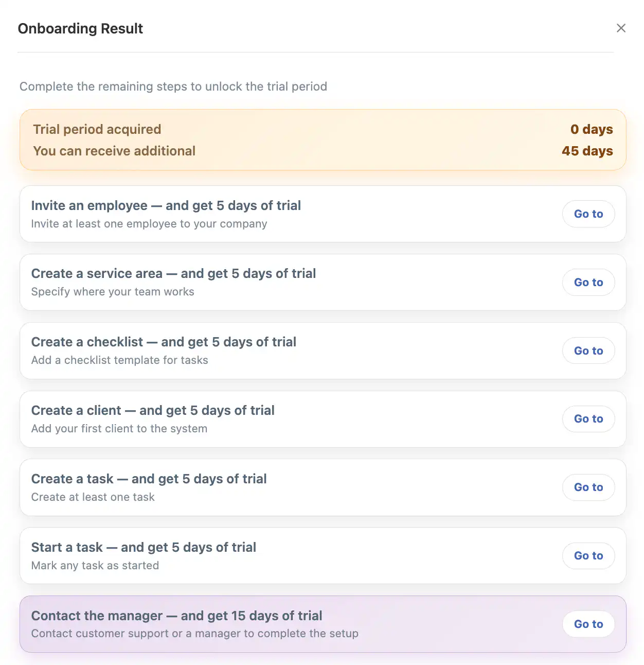The height and width of the screenshot is (665, 644).
Task: Click Go to for starting a task
Action: pos(588,555)
